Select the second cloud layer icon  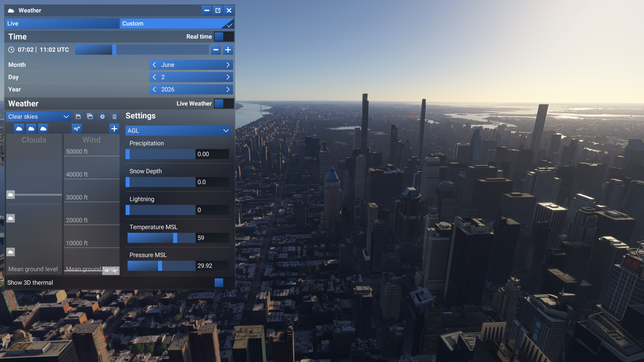coord(31,129)
